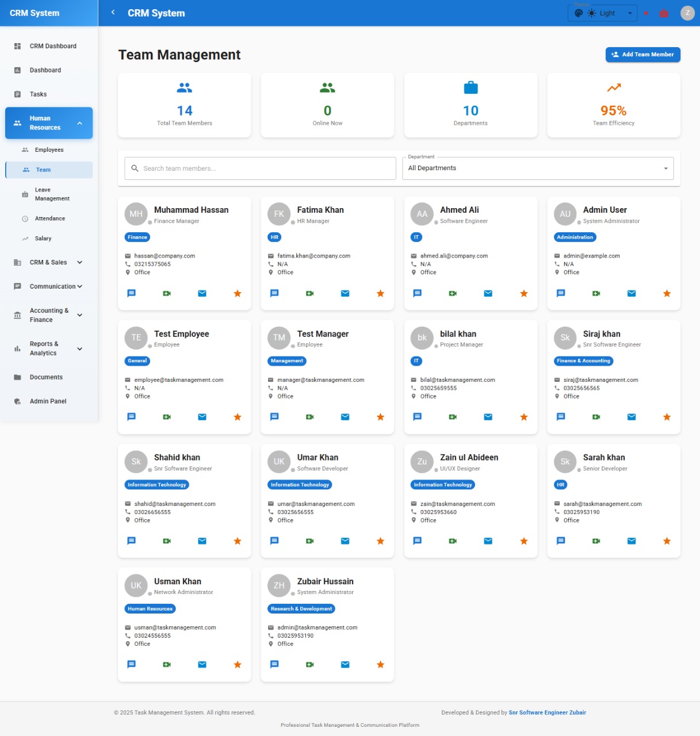Click Add Team Member button
This screenshot has width=700, height=736.
coord(642,55)
